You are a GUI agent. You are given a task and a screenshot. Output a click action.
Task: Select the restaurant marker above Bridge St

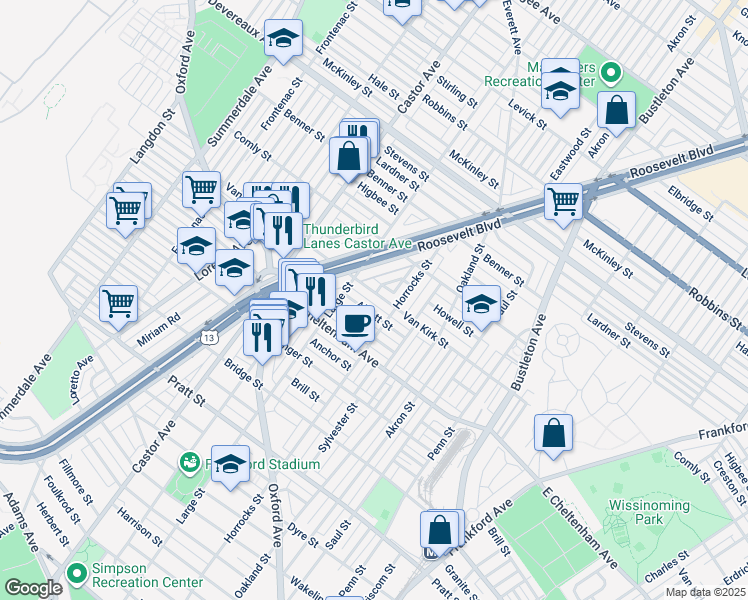[262, 339]
